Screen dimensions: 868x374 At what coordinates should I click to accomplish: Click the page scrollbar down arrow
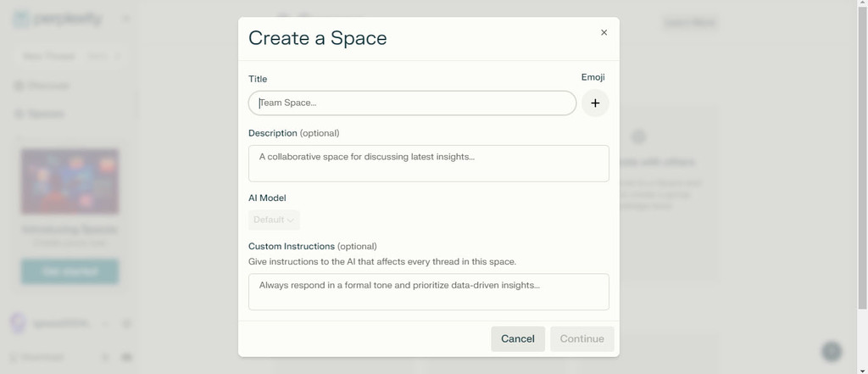click(862, 370)
